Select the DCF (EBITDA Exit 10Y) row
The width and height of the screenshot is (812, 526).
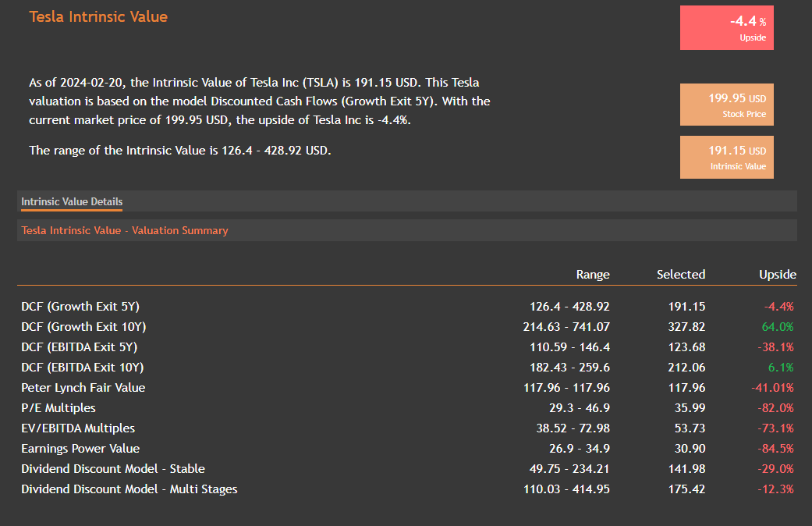coord(82,368)
